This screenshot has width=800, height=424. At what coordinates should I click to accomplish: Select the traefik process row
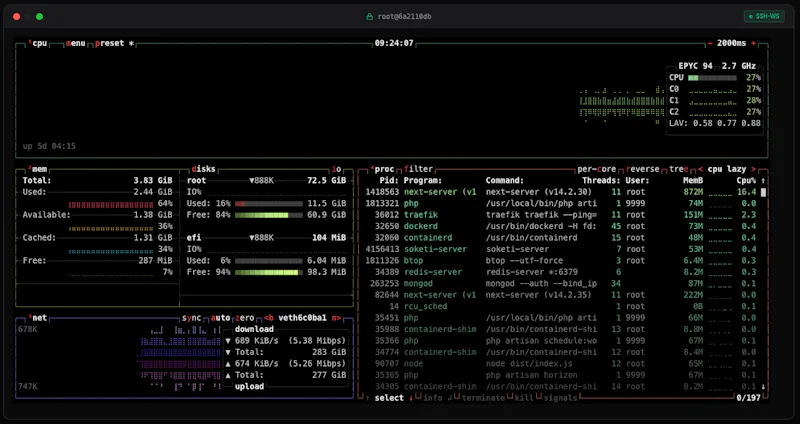(x=560, y=215)
